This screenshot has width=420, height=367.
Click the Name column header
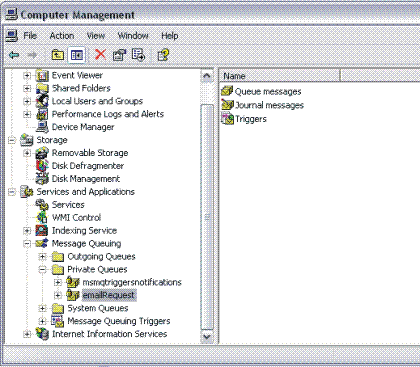coord(280,76)
